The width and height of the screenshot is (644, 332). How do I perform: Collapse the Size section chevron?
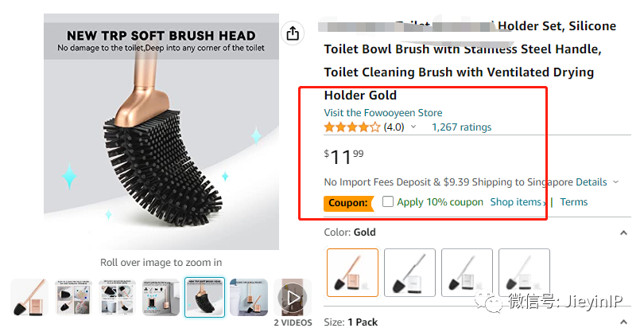pyautogui.click(x=623, y=322)
